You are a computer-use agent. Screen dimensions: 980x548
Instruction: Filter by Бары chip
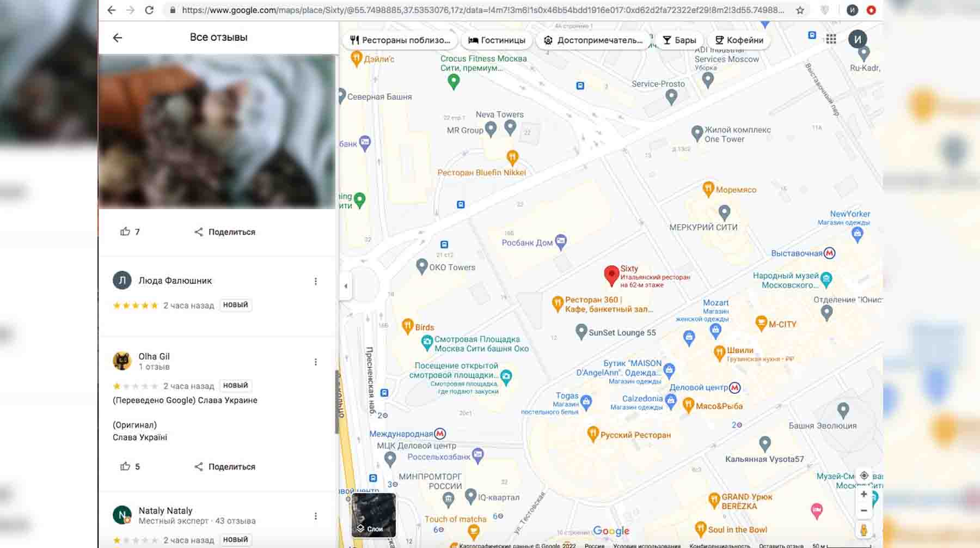(679, 40)
